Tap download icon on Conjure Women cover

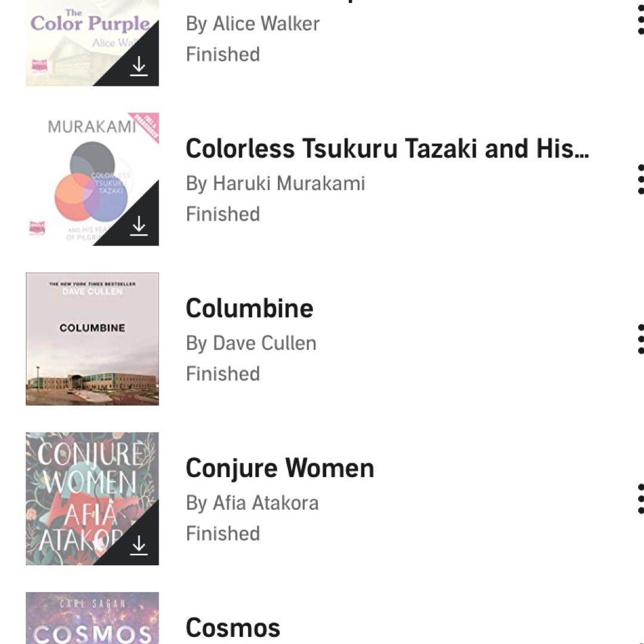(139, 545)
